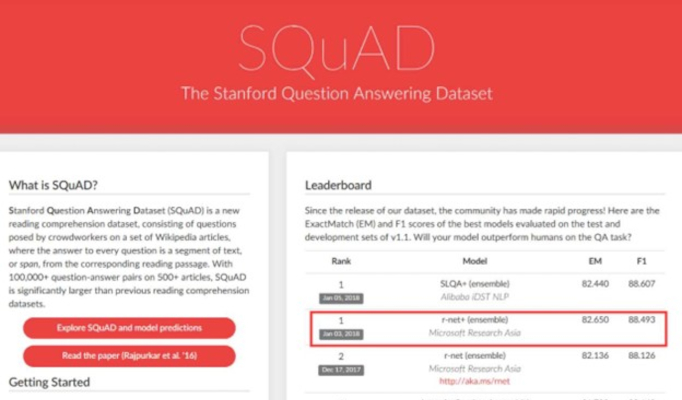Screen dimensions: 682x400
Task: Open Read the paper (Rajpurkar et al. '16)
Action: 129,356
